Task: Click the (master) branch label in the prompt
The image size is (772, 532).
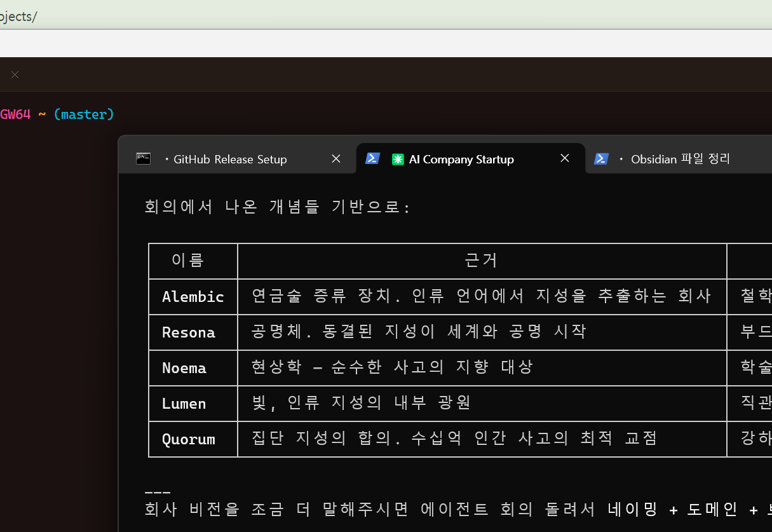Action: tap(84, 114)
